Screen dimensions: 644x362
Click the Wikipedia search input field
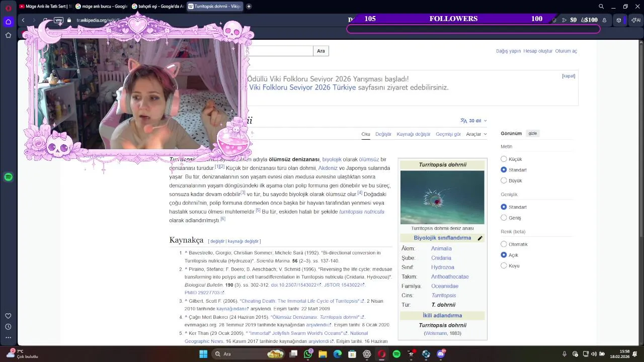click(x=279, y=51)
